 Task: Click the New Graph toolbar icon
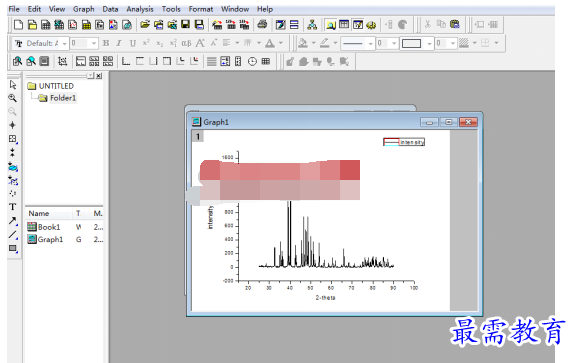[72, 25]
